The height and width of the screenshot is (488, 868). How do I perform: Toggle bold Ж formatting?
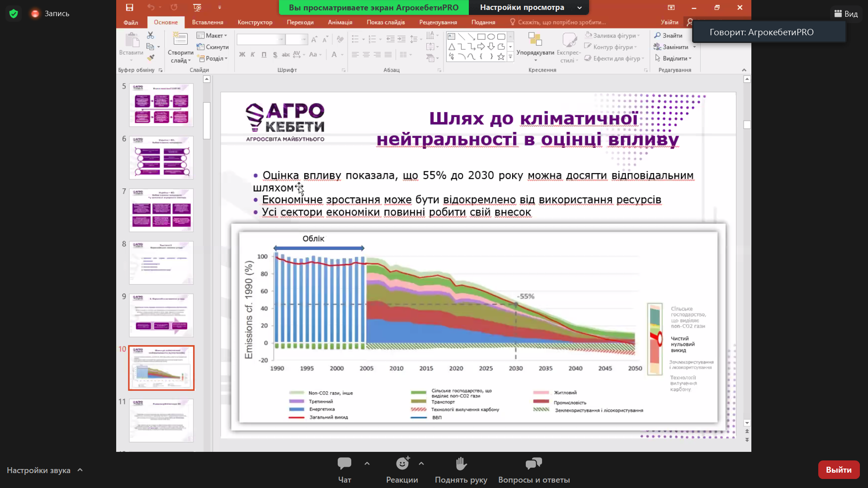point(242,55)
